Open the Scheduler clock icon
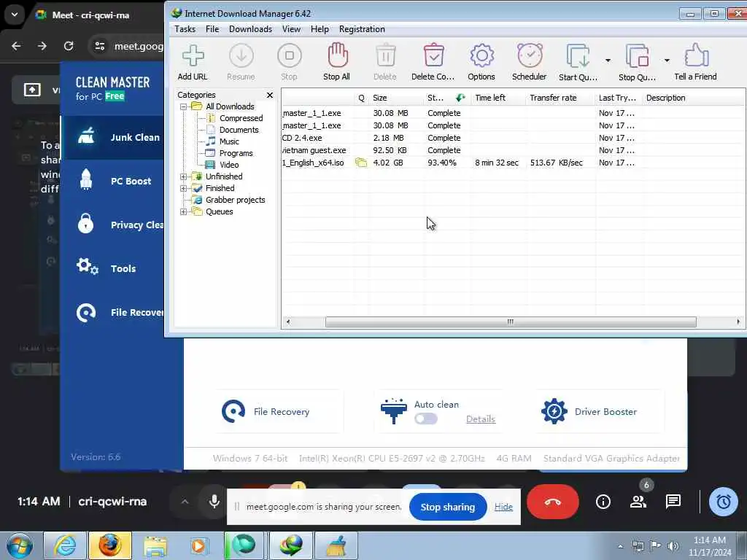The width and height of the screenshot is (747, 560). point(530,62)
